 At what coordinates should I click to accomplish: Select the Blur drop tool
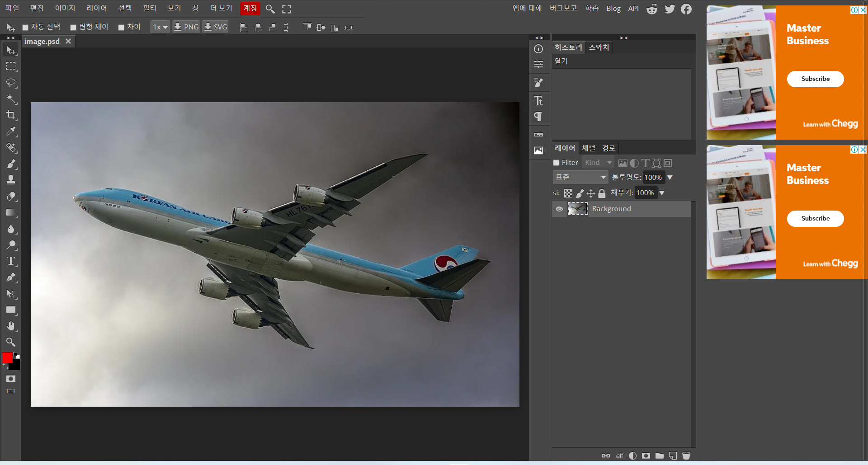11,229
